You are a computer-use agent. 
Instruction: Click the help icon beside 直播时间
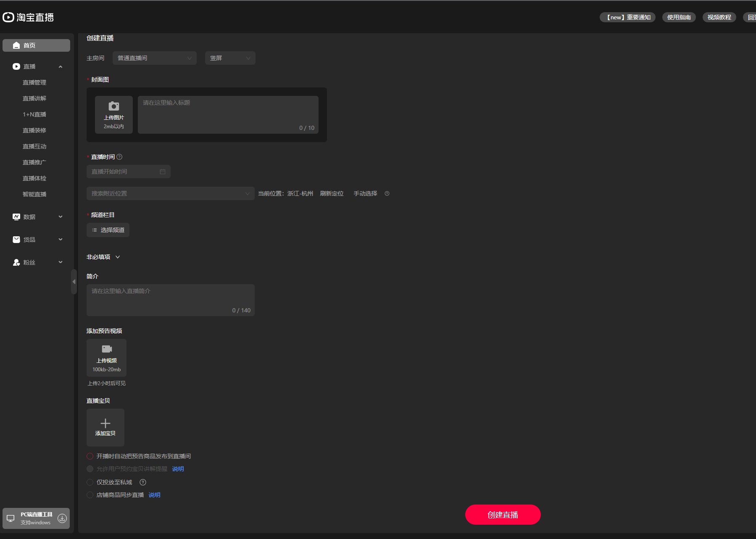pyautogui.click(x=119, y=157)
